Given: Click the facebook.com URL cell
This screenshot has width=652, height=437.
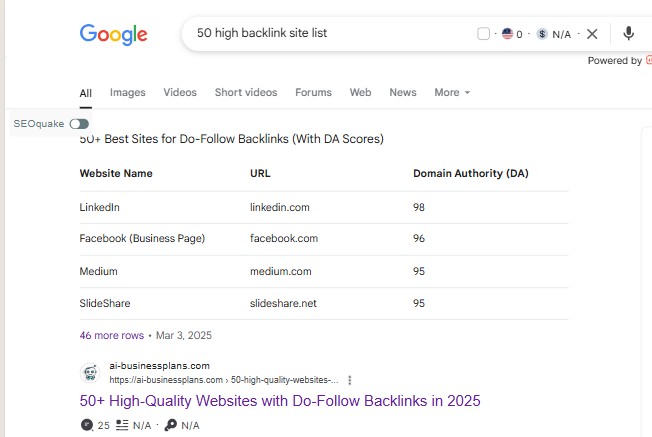Looking at the screenshot, I should tap(284, 238).
